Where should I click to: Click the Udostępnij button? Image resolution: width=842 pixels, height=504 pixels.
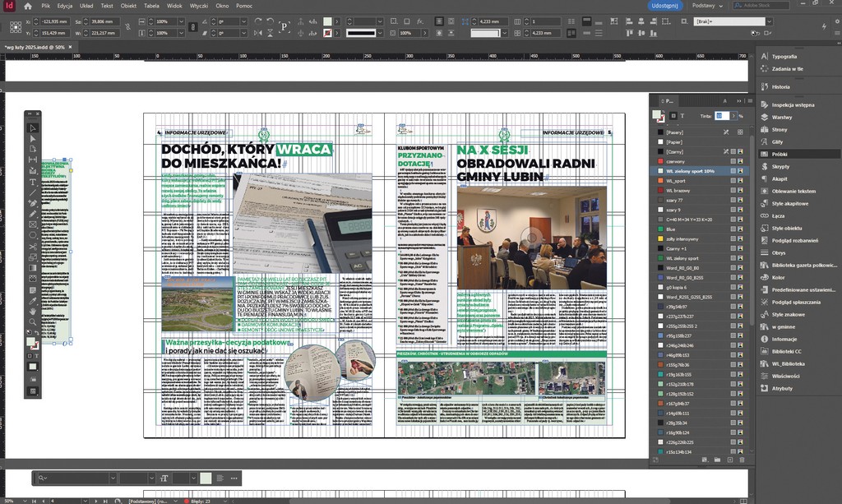(x=664, y=6)
